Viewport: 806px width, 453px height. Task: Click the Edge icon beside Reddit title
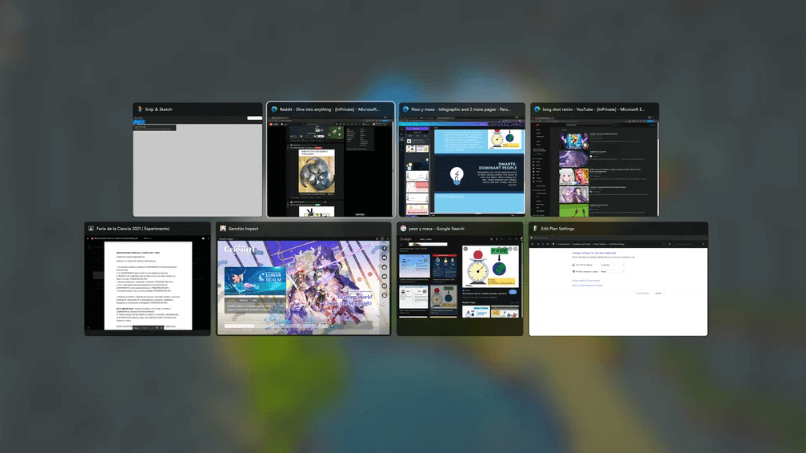point(274,109)
